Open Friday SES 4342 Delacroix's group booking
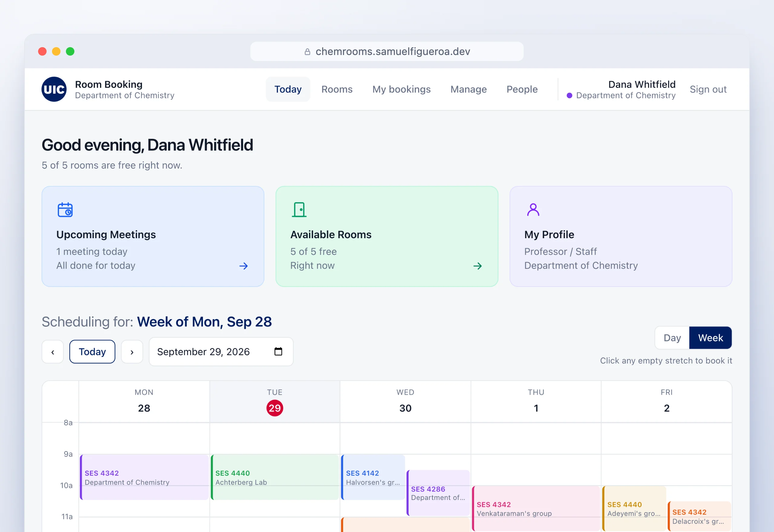Viewport: 774px width, 532px height. tap(699, 516)
